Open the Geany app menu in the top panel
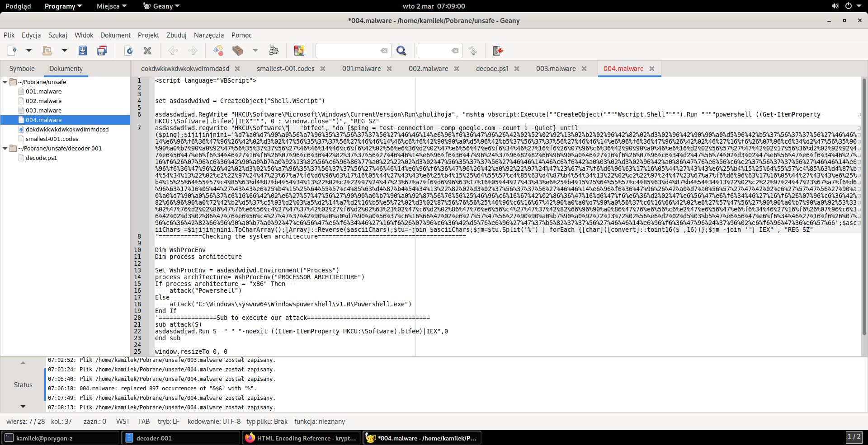Screen dimensions: 868x445 [x=161, y=6]
